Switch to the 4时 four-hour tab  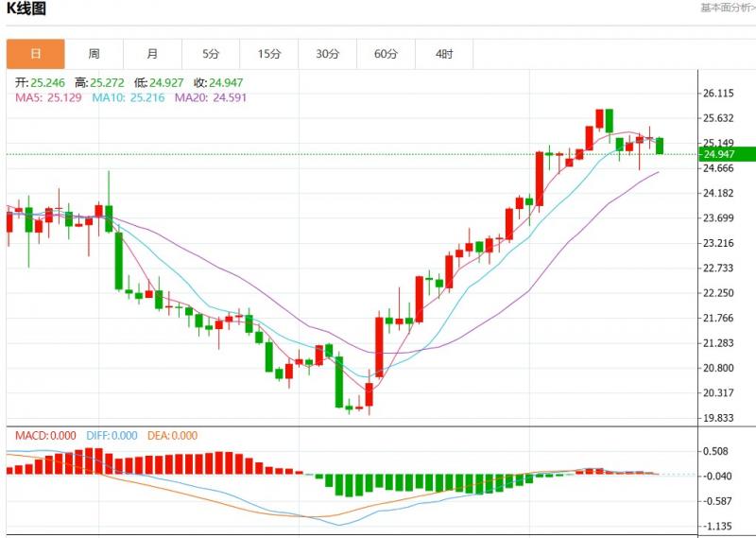click(x=444, y=54)
